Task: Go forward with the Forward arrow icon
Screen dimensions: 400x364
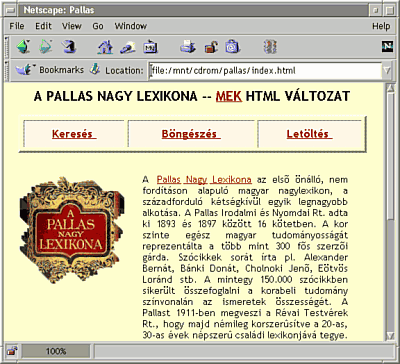Action: pos(46,47)
